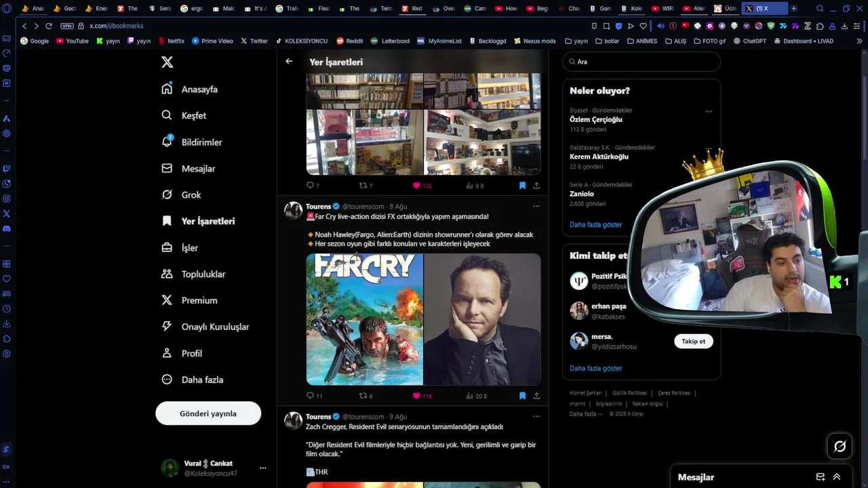
Task: Open browser downloads icon
Action: coord(844,26)
